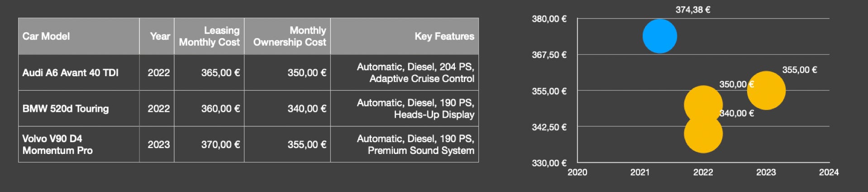Click the Monthly Ownership Cost header
Image resolution: width=868 pixels, height=192 pixels.
287,36
